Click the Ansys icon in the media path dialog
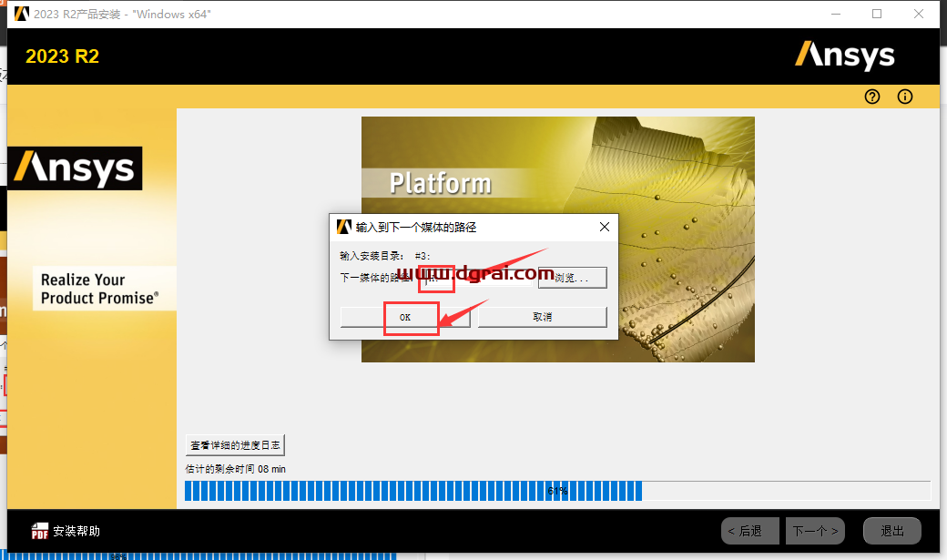Image resolution: width=947 pixels, height=560 pixels. pyautogui.click(x=343, y=227)
